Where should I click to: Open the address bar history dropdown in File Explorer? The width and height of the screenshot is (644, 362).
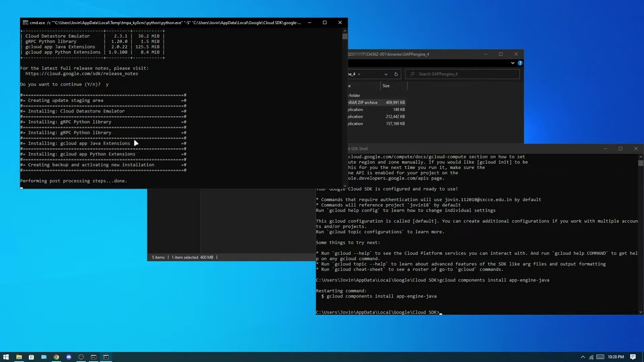click(386, 74)
